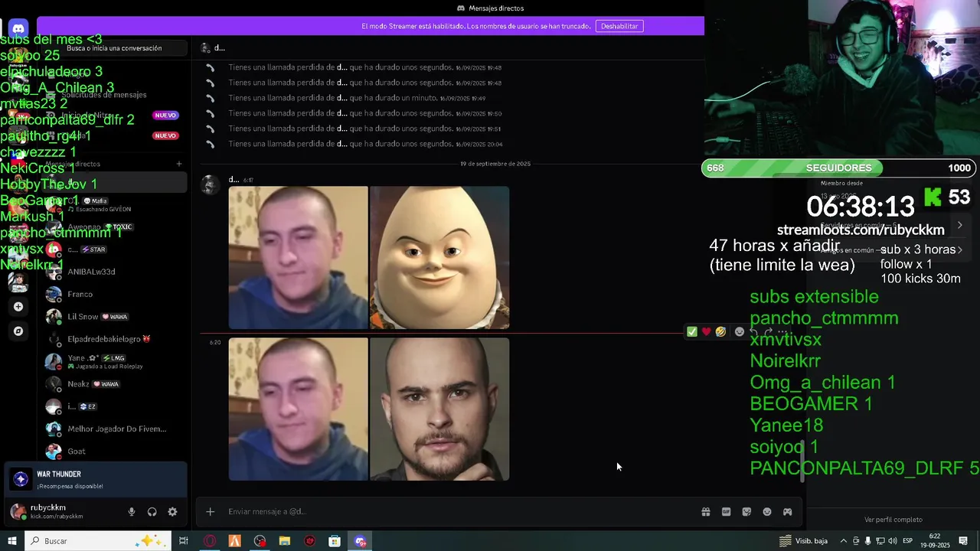The height and width of the screenshot is (551, 980).
Task: Open DM with Aweonao TOXIC
Action: pos(115,227)
